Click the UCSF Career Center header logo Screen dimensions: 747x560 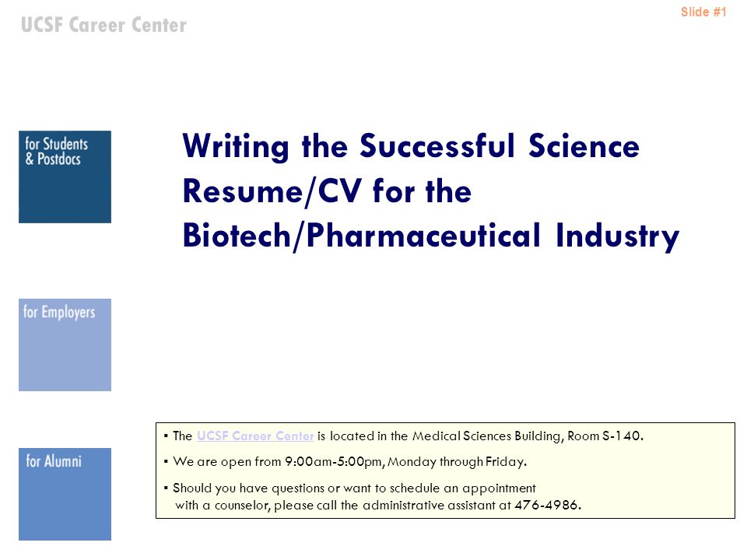coord(103,25)
